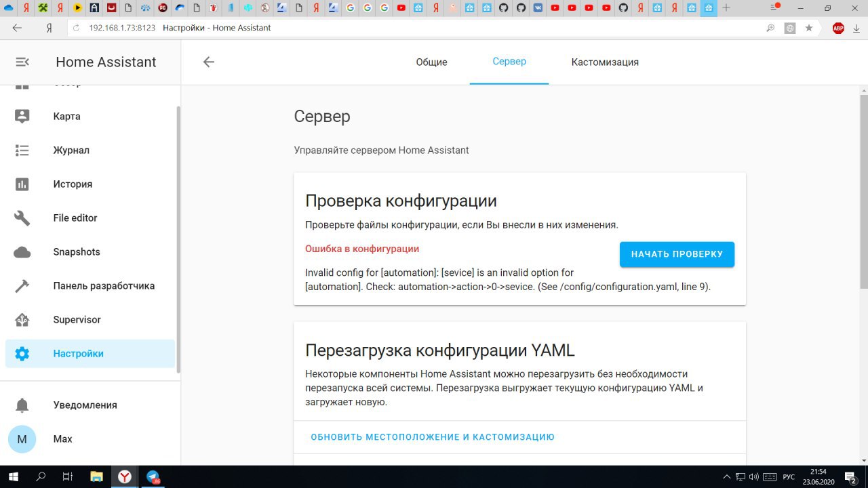868x488 pixels.
Task: Open the Supervisor panel icon
Action: tap(22, 320)
